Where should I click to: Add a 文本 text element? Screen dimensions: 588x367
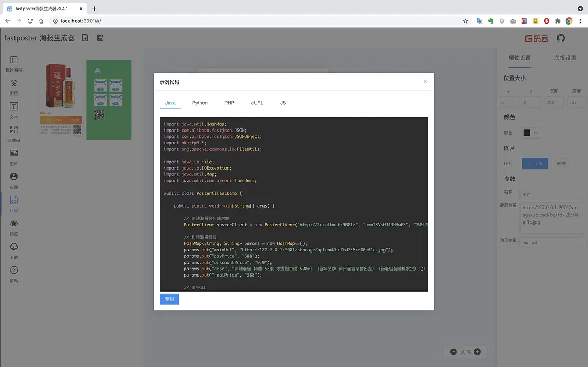pyautogui.click(x=14, y=106)
